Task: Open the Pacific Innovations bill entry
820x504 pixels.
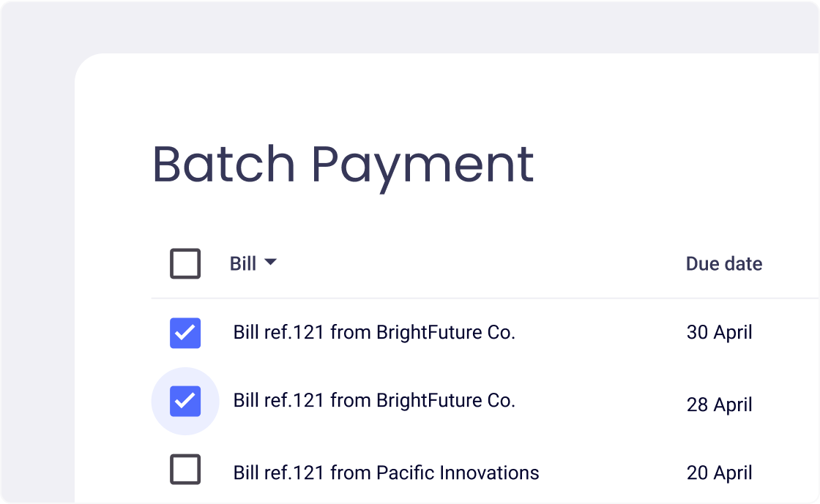Action: pyautogui.click(x=384, y=473)
